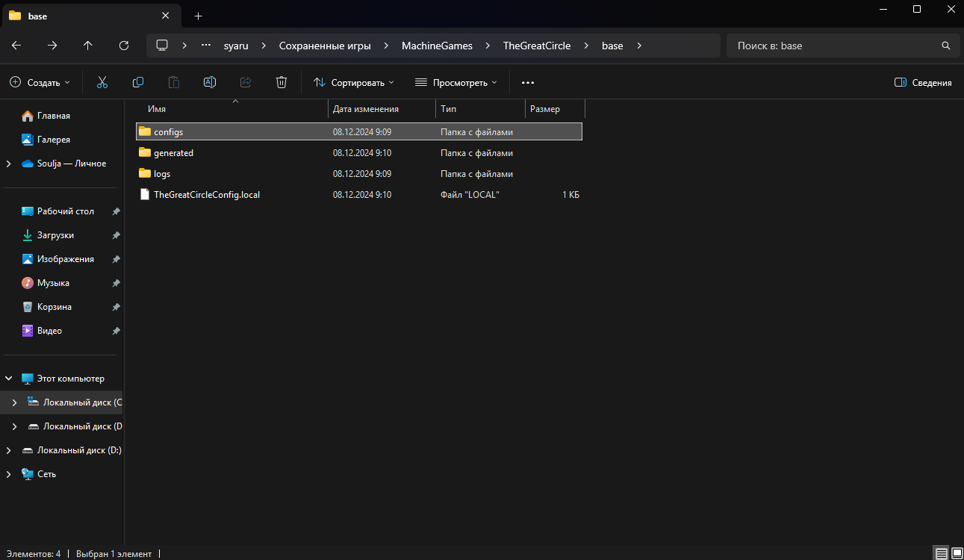The width and height of the screenshot is (964, 560).
Task: Unpin Рабочий стол via its pin icon
Action: click(116, 211)
